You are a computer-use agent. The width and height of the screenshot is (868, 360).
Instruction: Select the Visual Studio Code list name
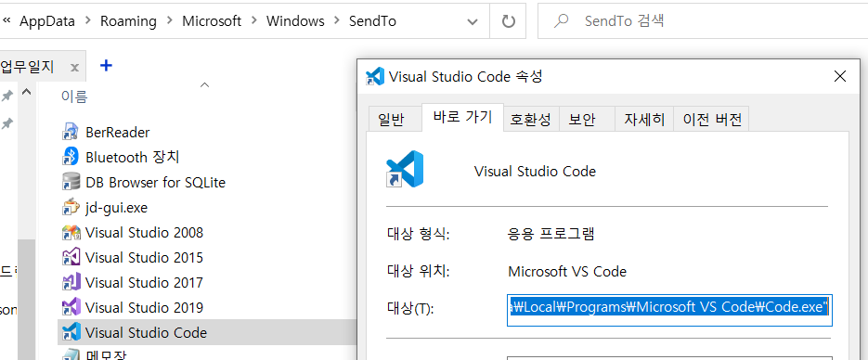(x=146, y=333)
